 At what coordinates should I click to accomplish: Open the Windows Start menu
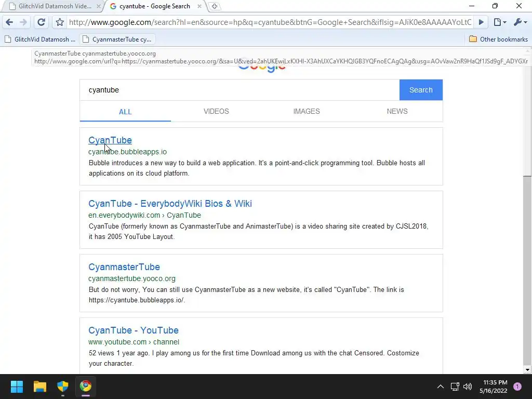17,386
